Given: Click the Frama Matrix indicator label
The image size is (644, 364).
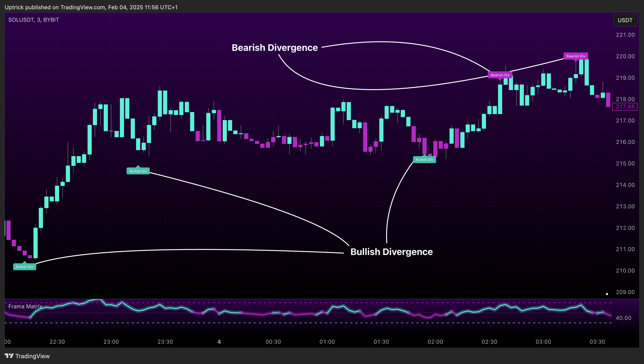Looking at the screenshot, I should [x=25, y=306].
